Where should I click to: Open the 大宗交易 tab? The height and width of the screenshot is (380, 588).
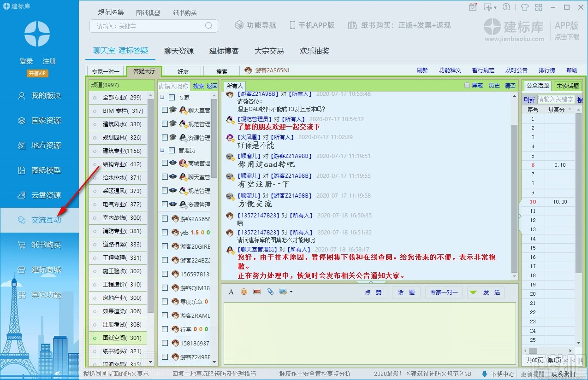[x=269, y=51]
